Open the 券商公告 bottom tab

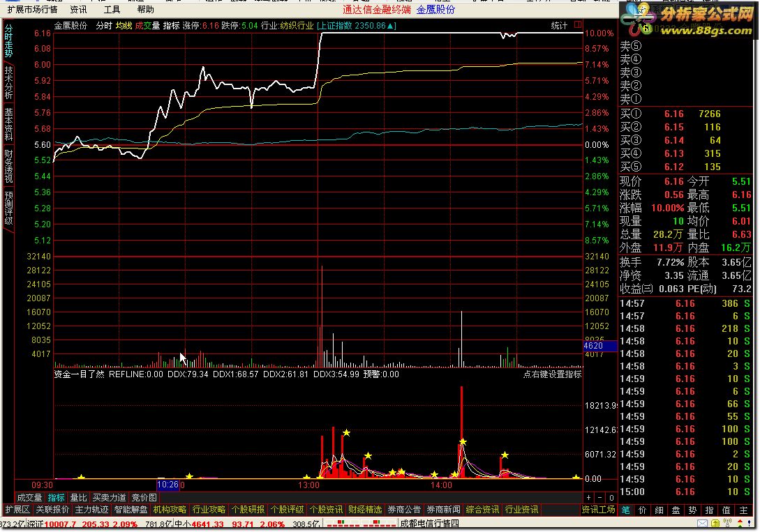pyautogui.click(x=404, y=510)
